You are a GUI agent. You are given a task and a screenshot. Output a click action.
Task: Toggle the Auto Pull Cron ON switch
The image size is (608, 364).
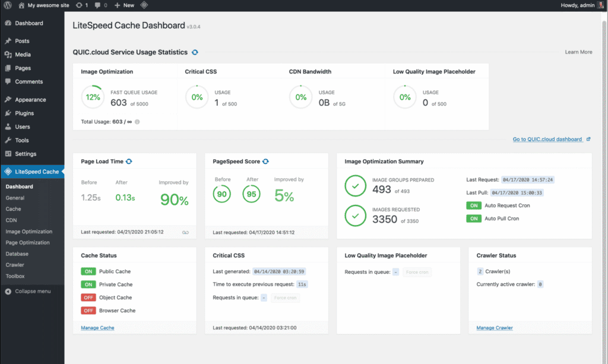[x=474, y=219]
